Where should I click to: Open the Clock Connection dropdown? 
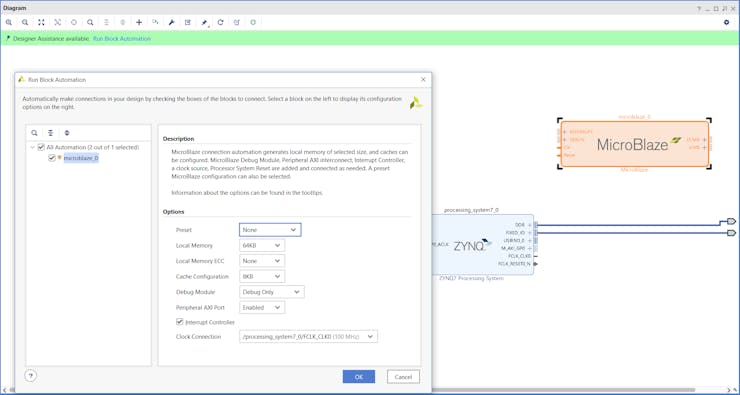(308, 336)
